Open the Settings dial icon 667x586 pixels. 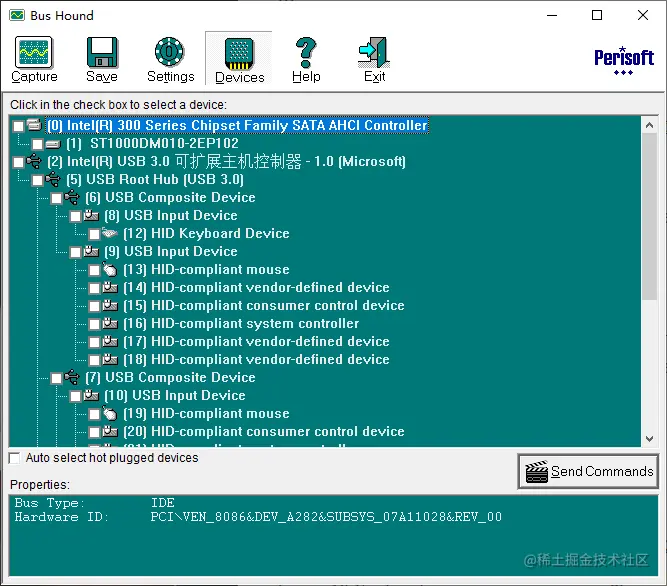pos(169,52)
